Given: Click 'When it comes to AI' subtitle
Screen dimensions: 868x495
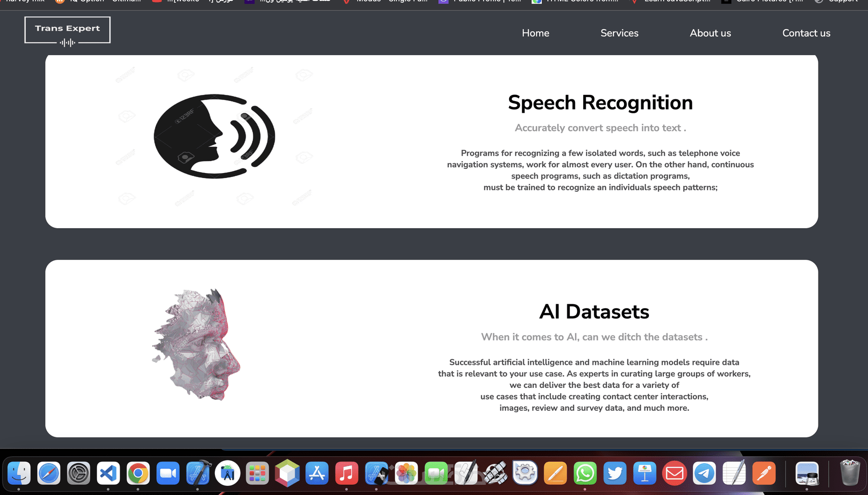Looking at the screenshot, I should click(594, 337).
